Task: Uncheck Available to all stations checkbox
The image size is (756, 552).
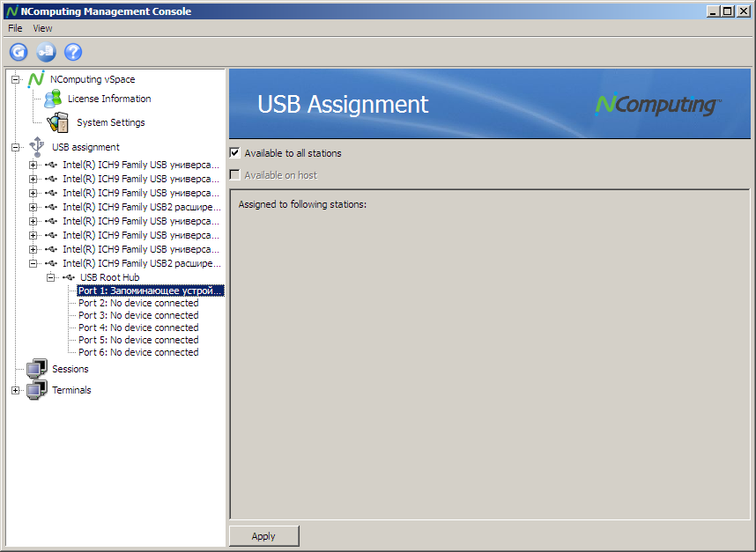Action: pyautogui.click(x=234, y=153)
